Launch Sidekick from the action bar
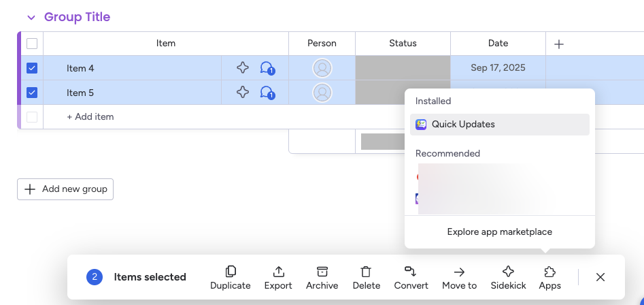Screen dimensions: 644x305 [x=508, y=272]
